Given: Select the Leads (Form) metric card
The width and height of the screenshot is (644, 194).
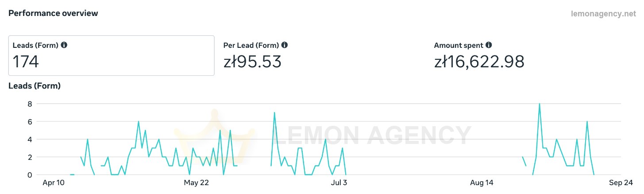Looking at the screenshot, I should click(112, 55).
